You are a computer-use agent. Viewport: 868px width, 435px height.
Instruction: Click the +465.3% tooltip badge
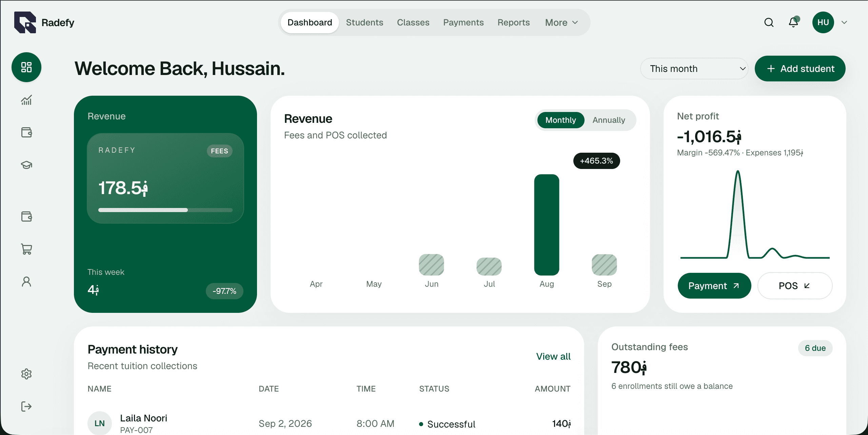[596, 161]
